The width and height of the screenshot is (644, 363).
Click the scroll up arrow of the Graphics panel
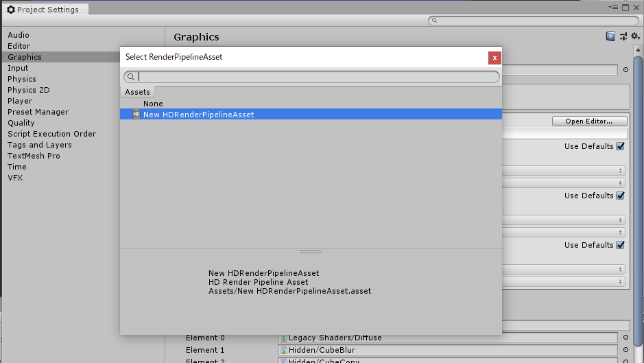(638, 50)
